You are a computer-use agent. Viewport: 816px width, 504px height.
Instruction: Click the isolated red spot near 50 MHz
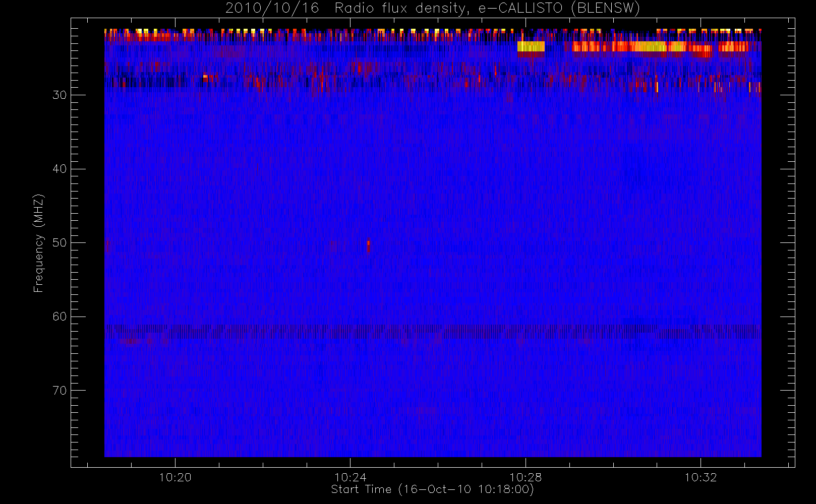(x=369, y=246)
